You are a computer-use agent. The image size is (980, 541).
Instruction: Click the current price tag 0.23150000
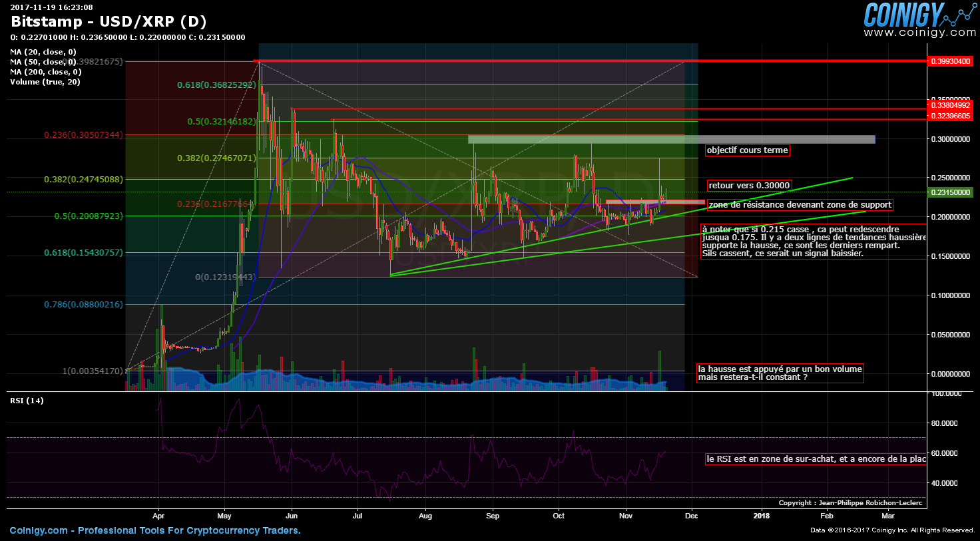pyautogui.click(x=950, y=192)
